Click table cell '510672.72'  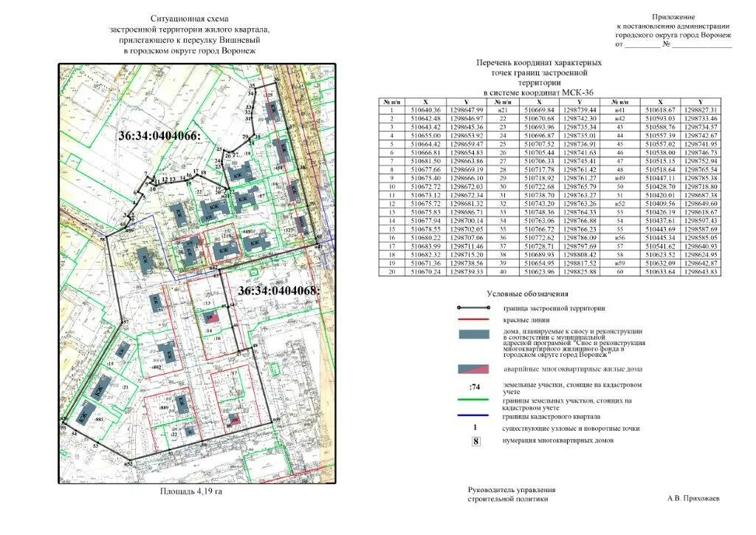(x=425, y=187)
